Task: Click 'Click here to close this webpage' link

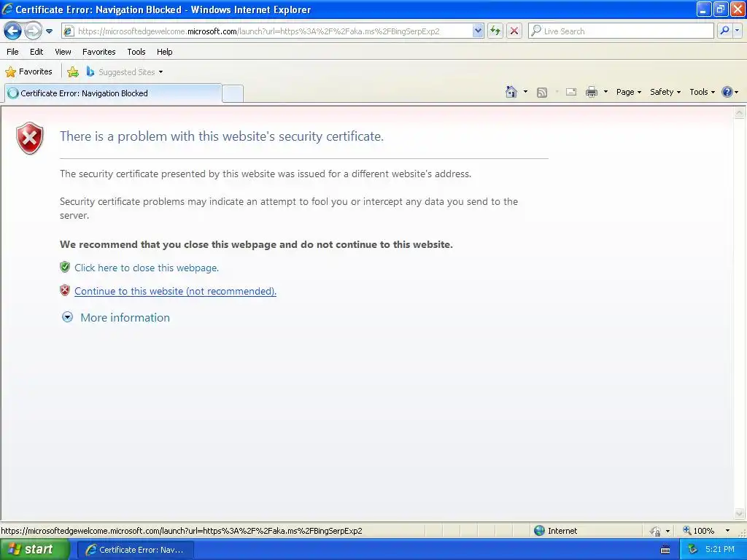Action: pyautogui.click(x=146, y=268)
